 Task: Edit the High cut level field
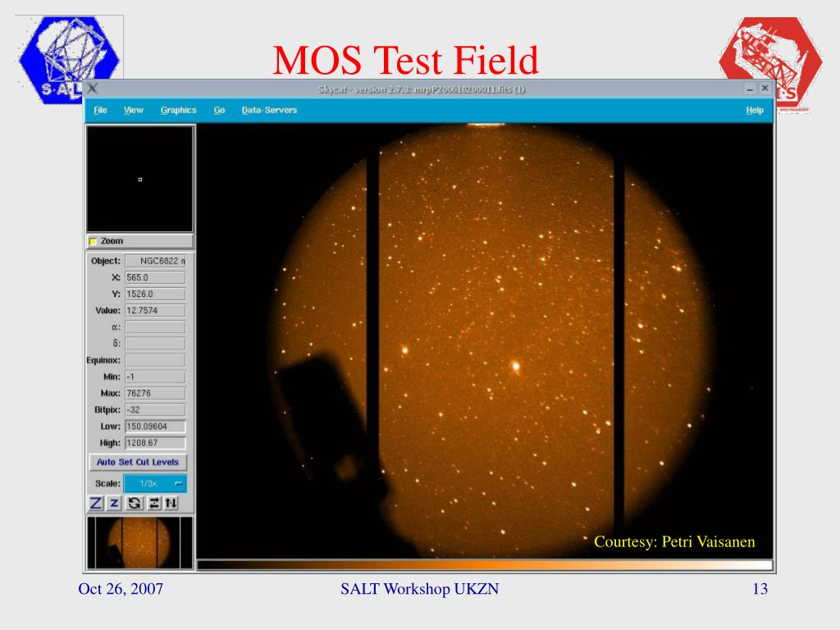pyautogui.click(x=155, y=443)
